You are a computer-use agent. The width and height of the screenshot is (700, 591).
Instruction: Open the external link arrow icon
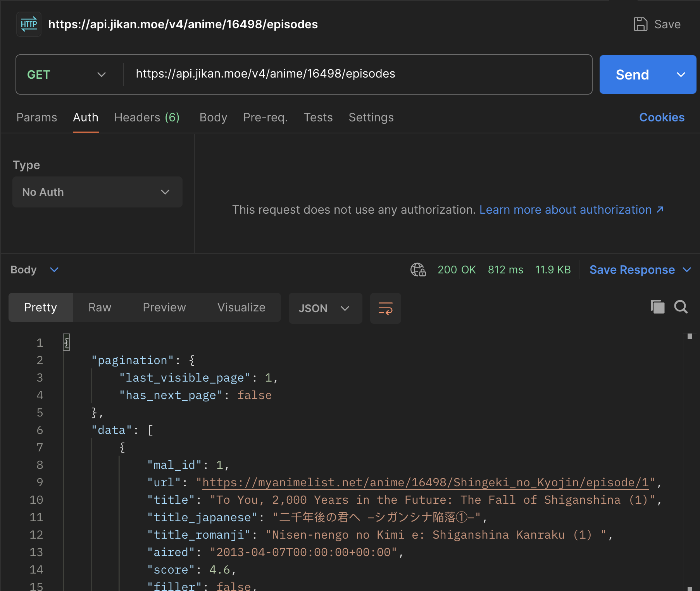point(660,209)
